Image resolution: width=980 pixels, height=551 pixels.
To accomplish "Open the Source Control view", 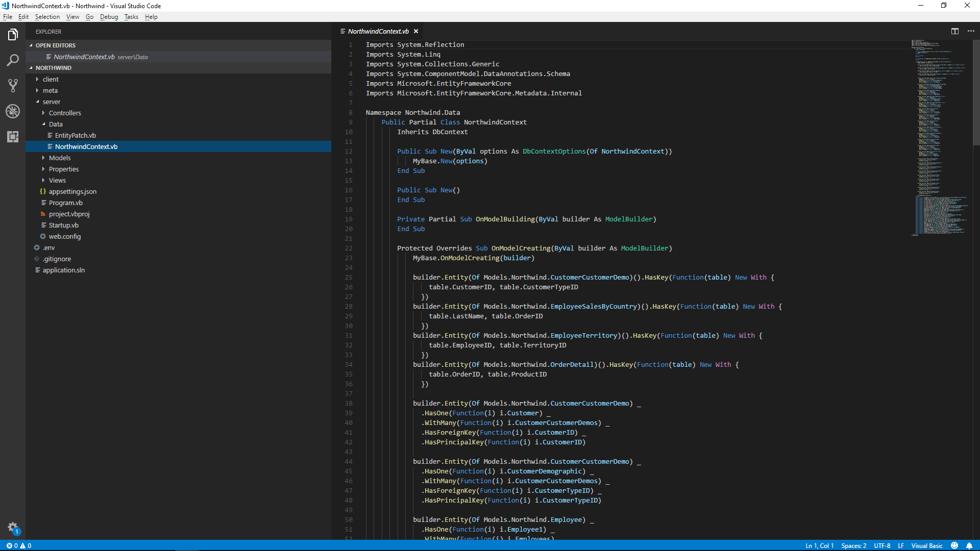I will pyautogui.click(x=13, y=86).
